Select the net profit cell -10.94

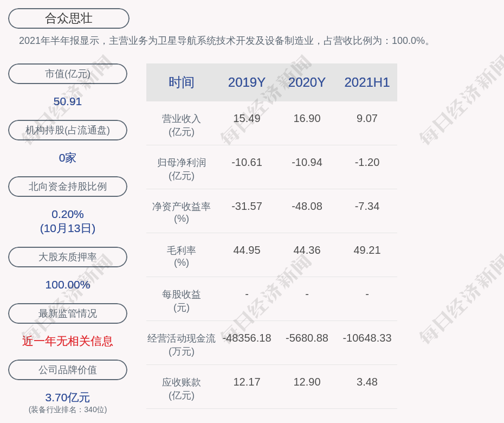point(307,163)
